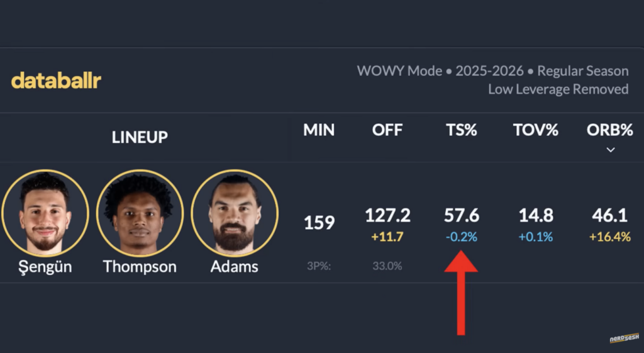Click the Adams name label
This screenshot has height=353, width=644.
(234, 266)
